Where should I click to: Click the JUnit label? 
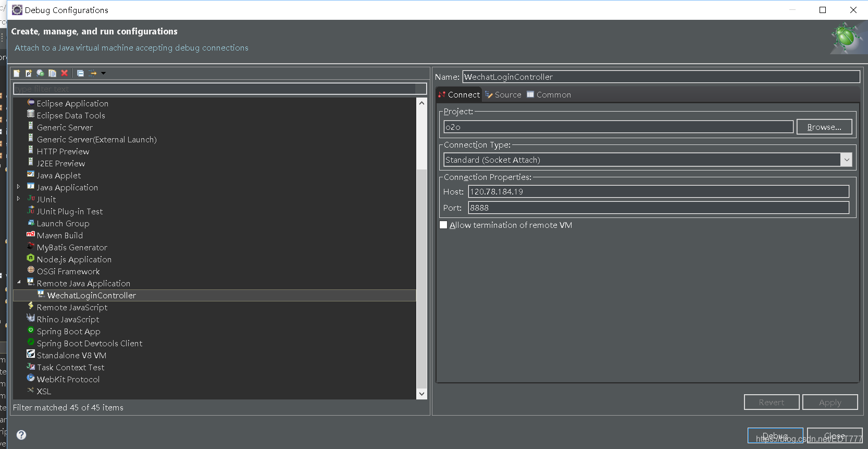46,199
